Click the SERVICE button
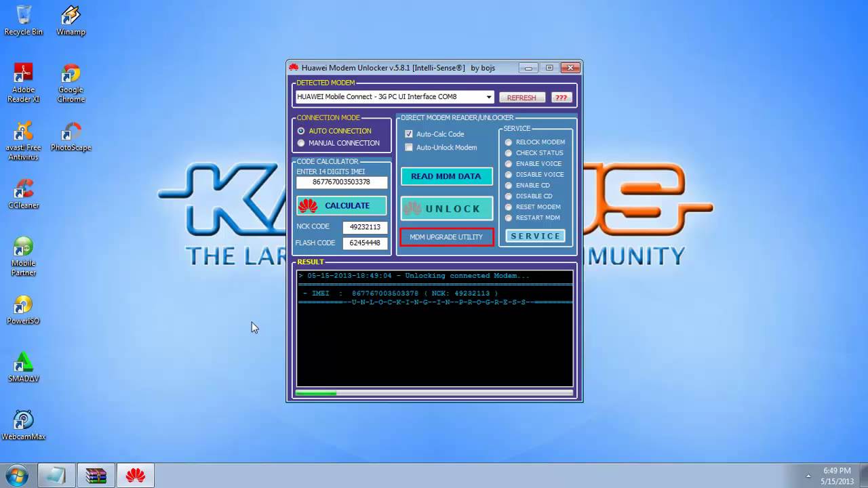The height and width of the screenshot is (488, 868). coord(536,236)
